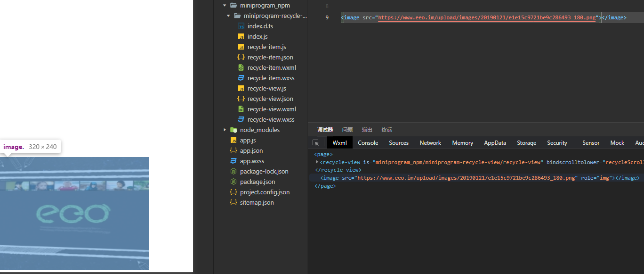Click the Node icon beside package-lock.json
The height and width of the screenshot is (274, 644).
click(x=233, y=172)
